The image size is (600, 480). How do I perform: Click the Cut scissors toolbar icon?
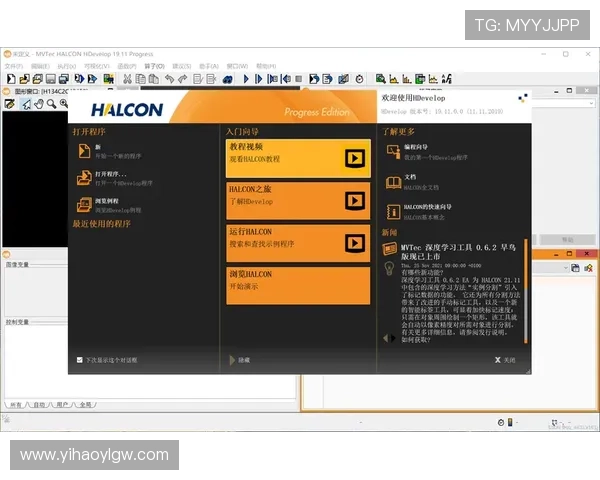coord(127,79)
